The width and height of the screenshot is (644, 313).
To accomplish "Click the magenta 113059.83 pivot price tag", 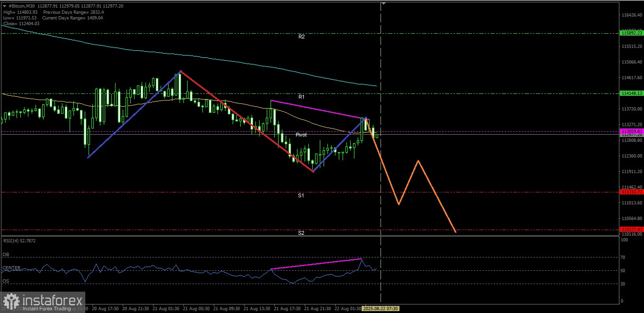I will coord(632,131).
